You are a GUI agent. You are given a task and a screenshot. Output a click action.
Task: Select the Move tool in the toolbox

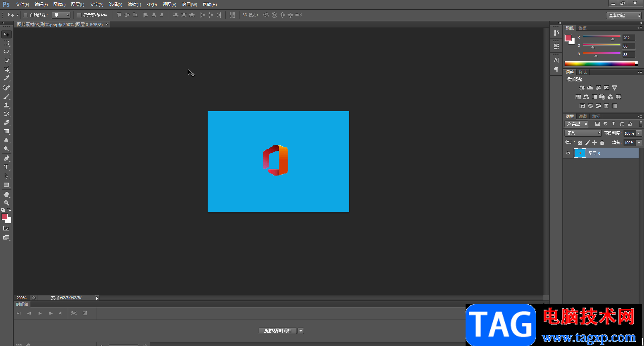click(6, 34)
